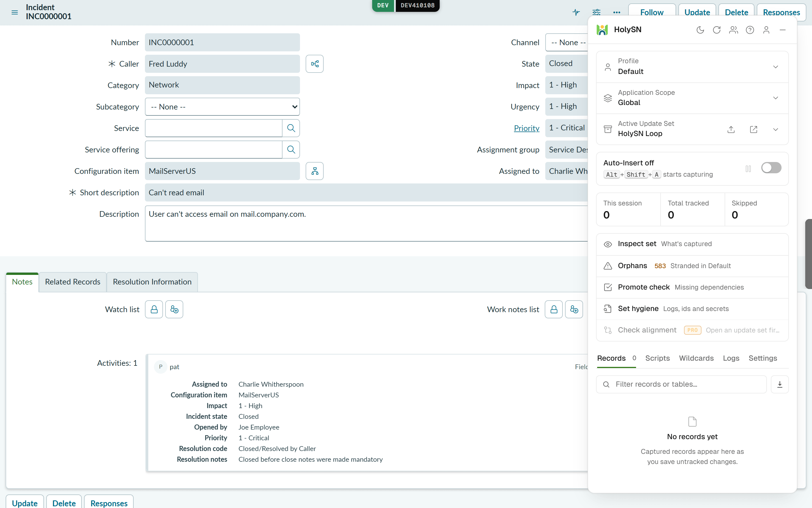812x508 pixels.
Task: Open the Wildcards tab in HolySN
Action: tap(696, 358)
